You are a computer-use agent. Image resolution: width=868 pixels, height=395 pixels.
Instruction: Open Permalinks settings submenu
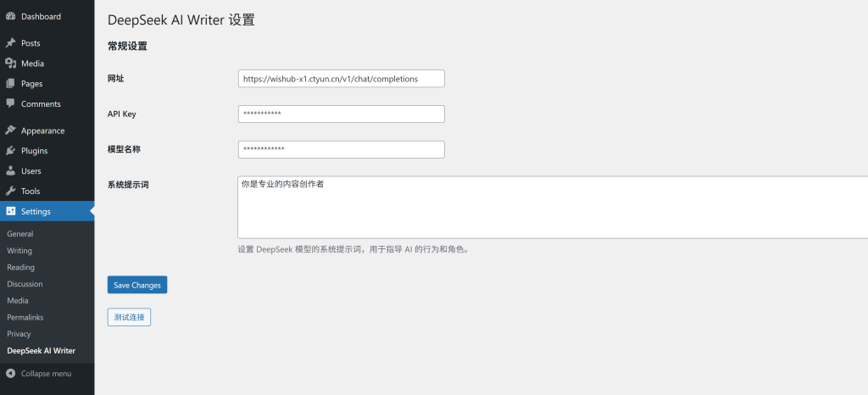25,317
